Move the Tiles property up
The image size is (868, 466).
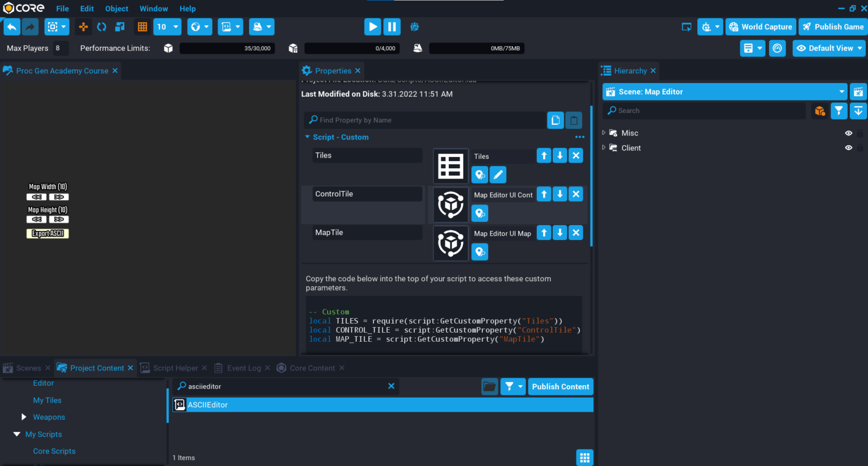(x=544, y=155)
